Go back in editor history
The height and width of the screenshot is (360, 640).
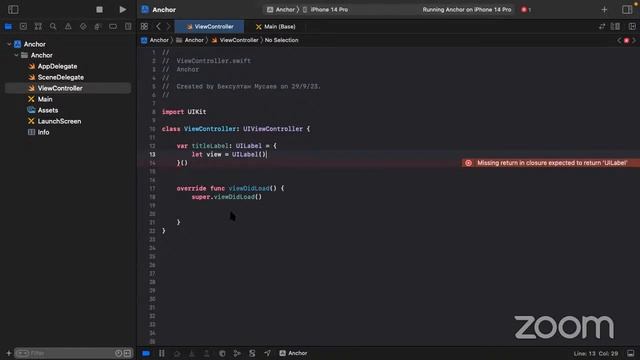[x=158, y=27]
